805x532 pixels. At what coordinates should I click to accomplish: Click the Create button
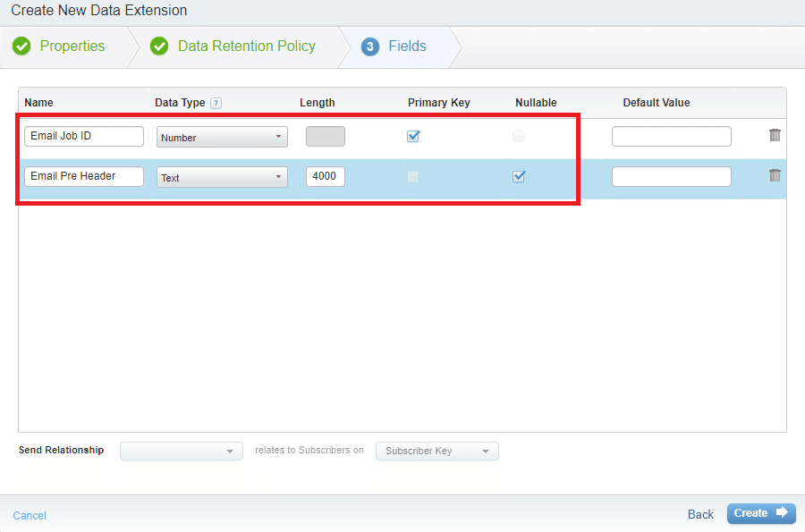(761, 513)
